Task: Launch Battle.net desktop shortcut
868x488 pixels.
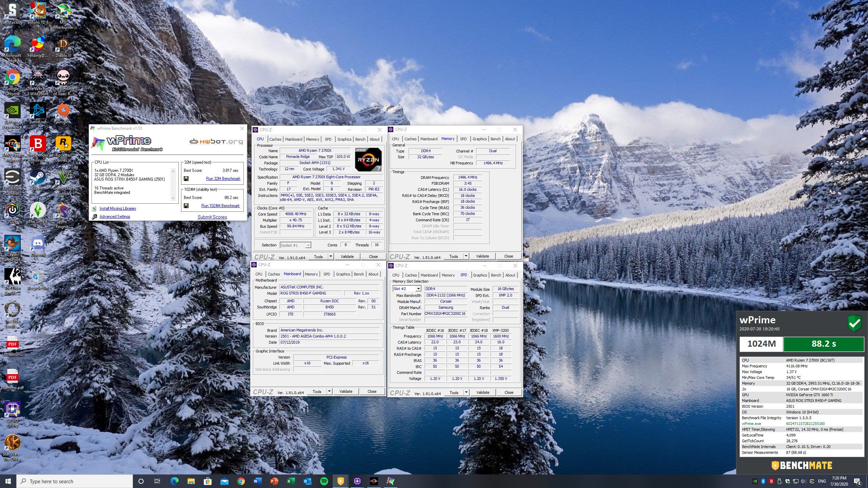Action: (x=38, y=114)
